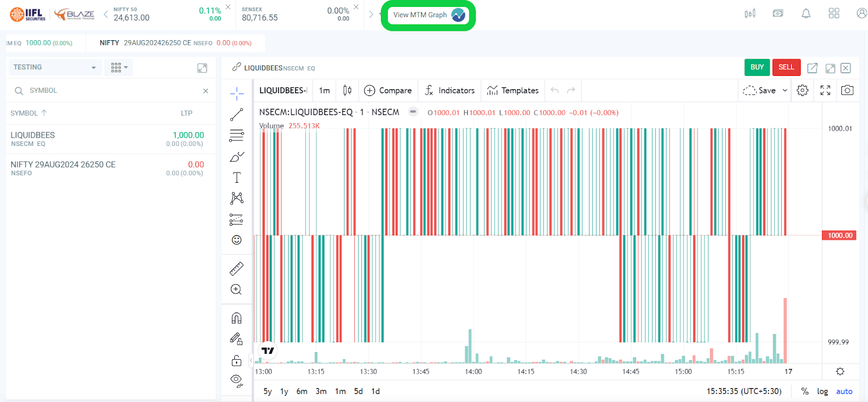
Task: Toggle percentage price scale
Action: (805, 391)
